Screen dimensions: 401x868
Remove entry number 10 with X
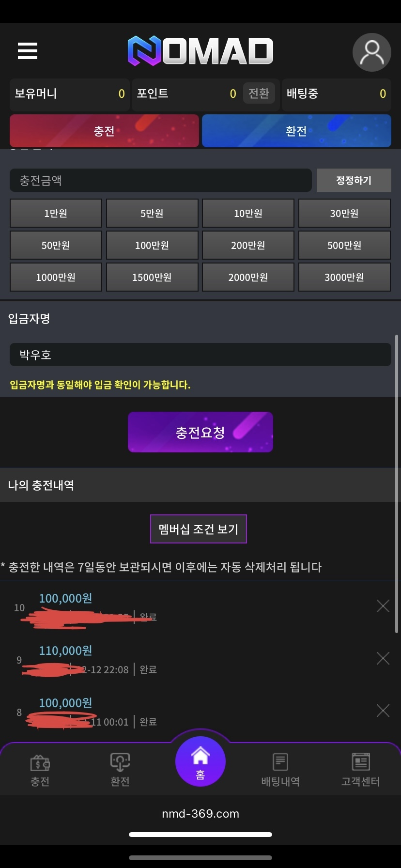(383, 606)
